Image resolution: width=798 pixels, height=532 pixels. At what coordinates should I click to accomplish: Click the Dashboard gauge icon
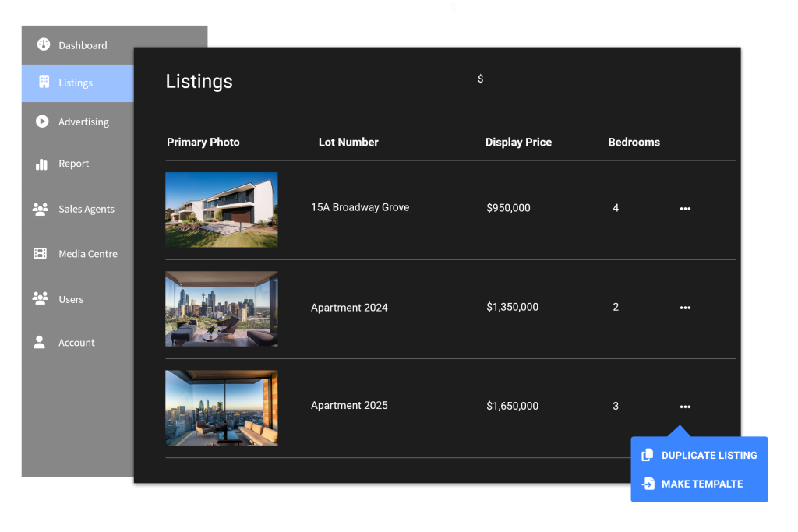[x=44, y=44]
